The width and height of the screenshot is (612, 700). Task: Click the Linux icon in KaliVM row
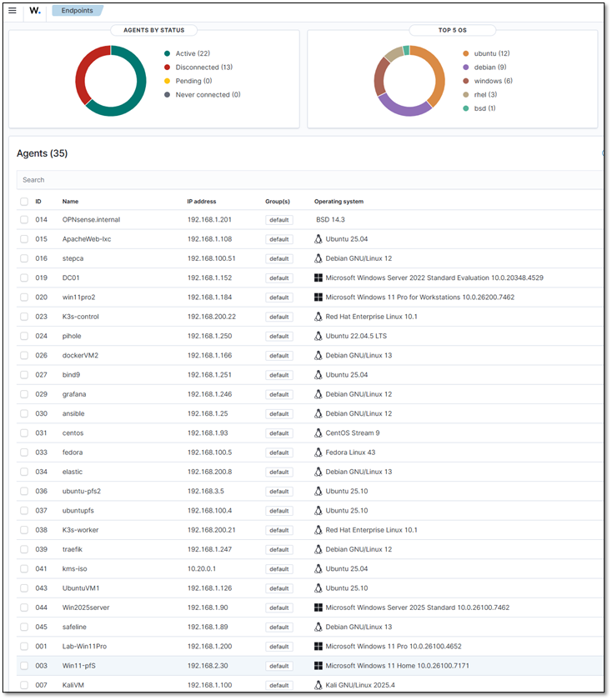coord(318,686)
